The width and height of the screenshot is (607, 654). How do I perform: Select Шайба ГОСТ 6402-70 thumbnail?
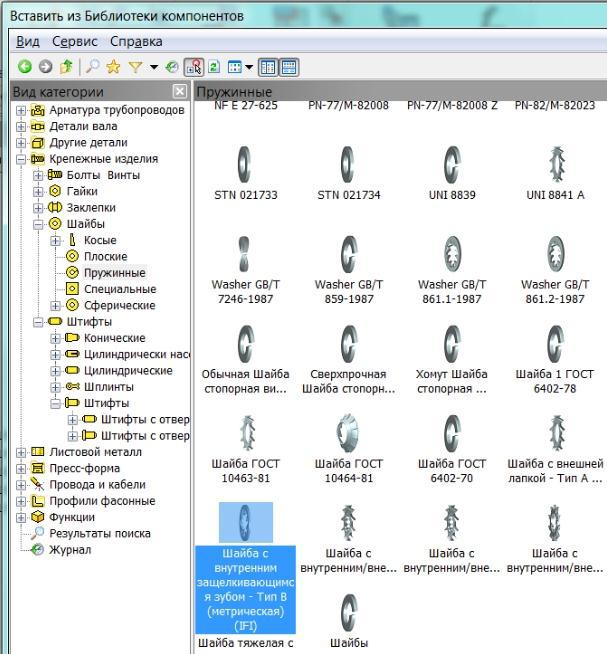(452, 434)
